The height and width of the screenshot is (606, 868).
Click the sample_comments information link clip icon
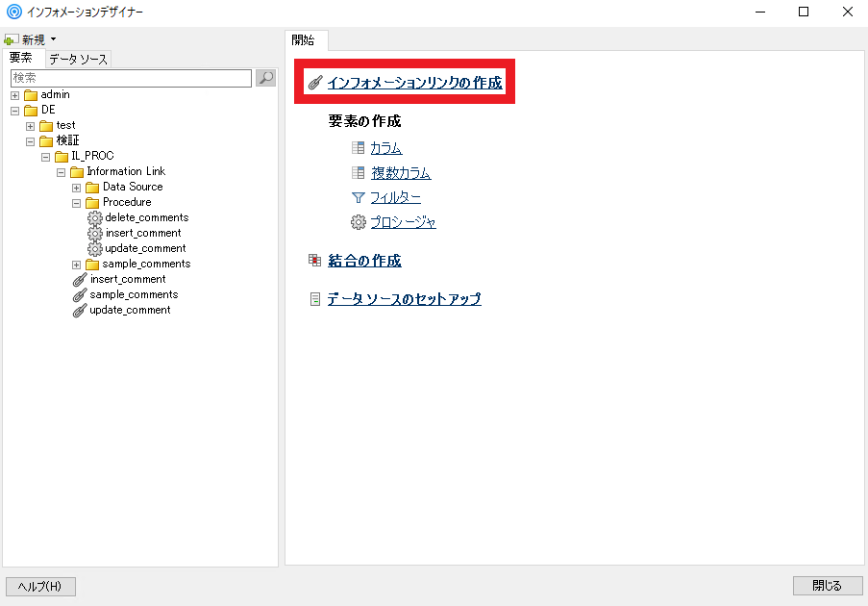pyautogui.click(x=80, y=295)
